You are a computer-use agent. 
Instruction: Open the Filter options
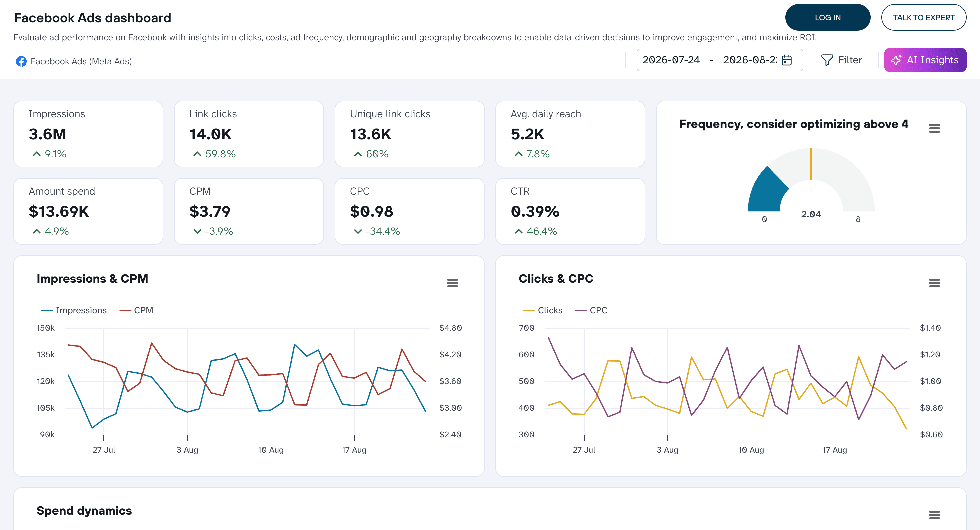pos(841,60)
